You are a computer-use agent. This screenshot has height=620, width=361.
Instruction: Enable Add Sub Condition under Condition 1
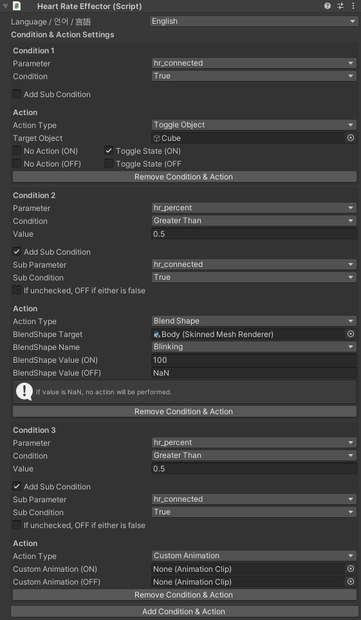coord(17,94)
